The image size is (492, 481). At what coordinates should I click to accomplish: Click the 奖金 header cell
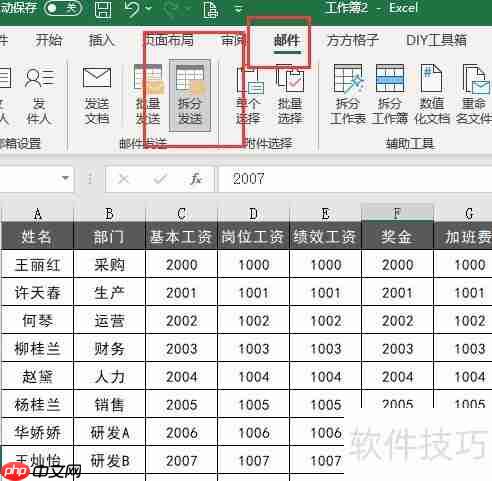point(397,236)
